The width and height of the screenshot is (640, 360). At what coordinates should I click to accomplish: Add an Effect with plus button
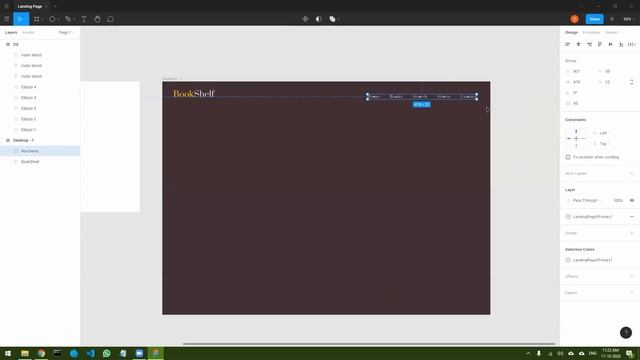[632, 276]
